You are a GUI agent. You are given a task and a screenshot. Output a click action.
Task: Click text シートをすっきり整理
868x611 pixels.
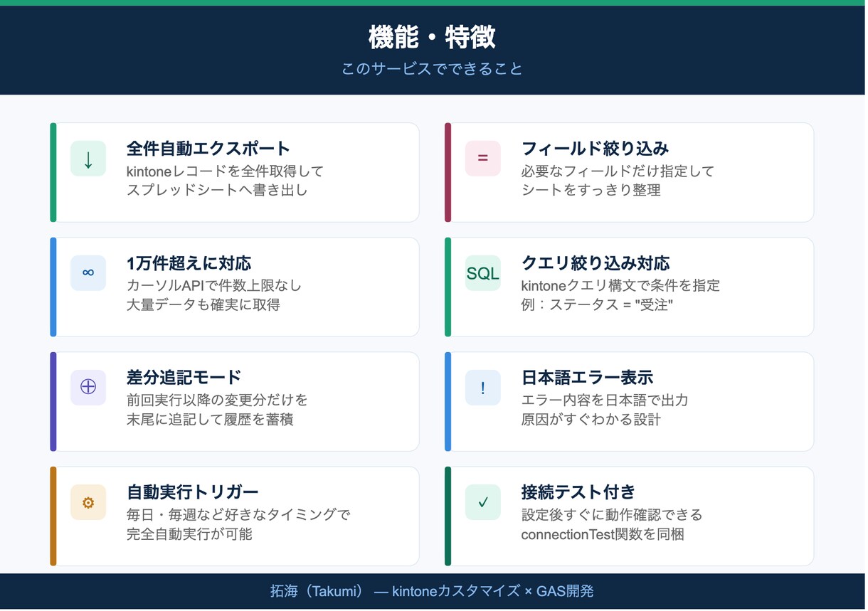click(591, 190)
